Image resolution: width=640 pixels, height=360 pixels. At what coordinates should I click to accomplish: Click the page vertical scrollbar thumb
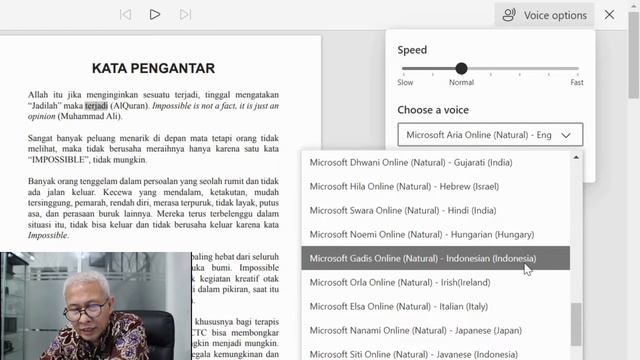pyautogui.click(x=633, y=55)
